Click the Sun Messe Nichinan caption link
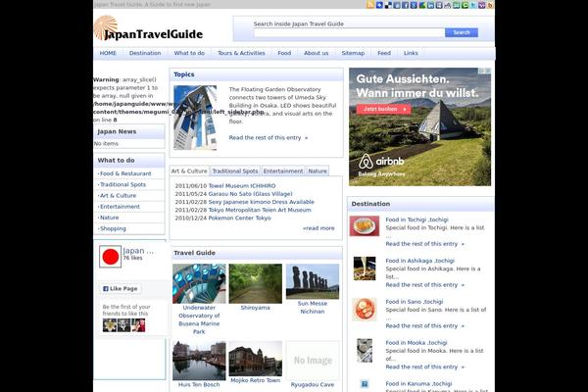 [313, 307]
